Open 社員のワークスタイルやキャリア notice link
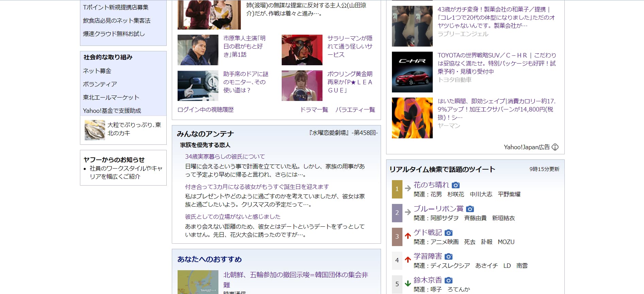The width and height of the screenshot is (644, 294). [x=126, y=173]
